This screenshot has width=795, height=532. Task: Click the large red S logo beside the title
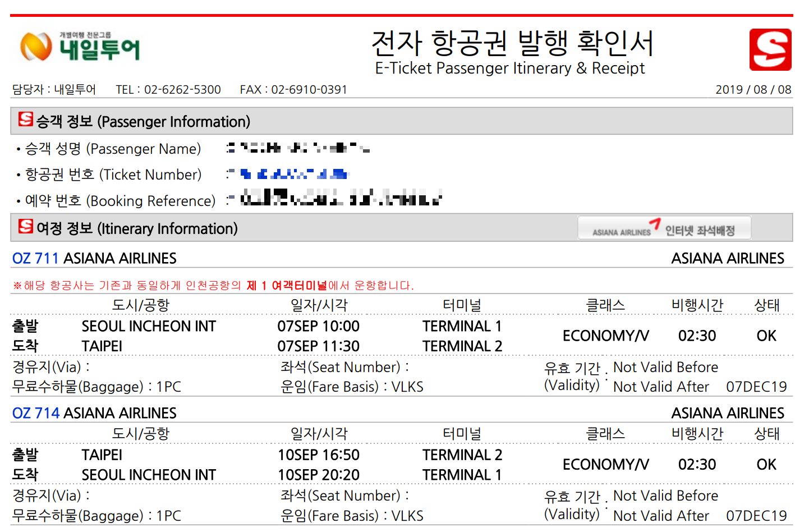click(x=770, y=49)
